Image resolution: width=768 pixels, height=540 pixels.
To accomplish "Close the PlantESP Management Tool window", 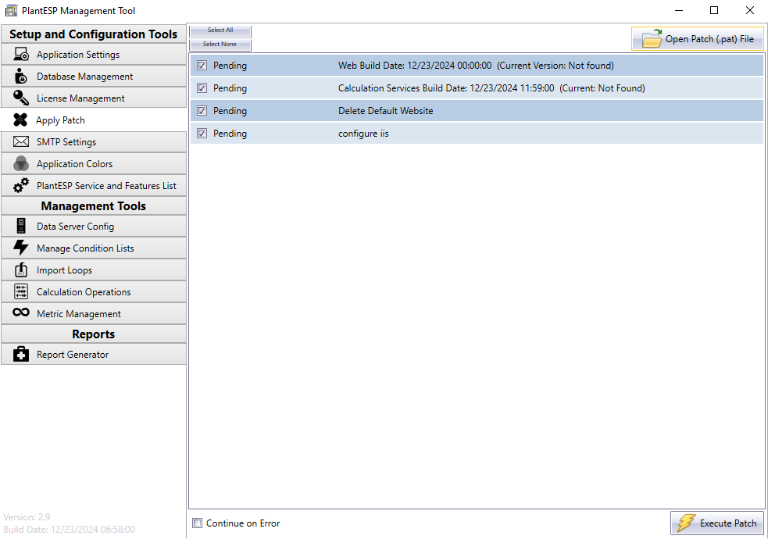I will (x=750, y=10).
